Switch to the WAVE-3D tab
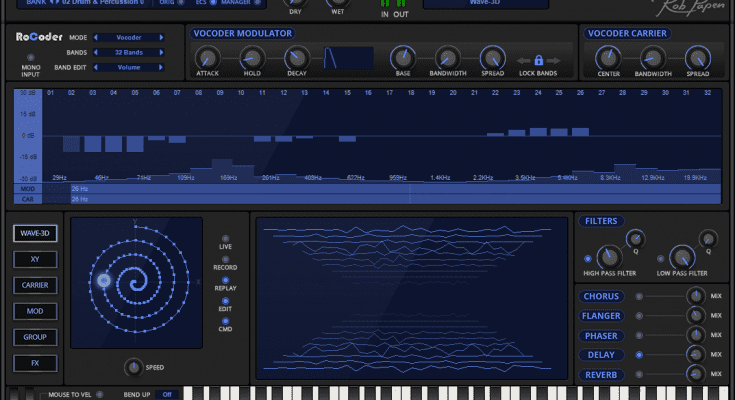The image size is (735, 400). [35, 233]
